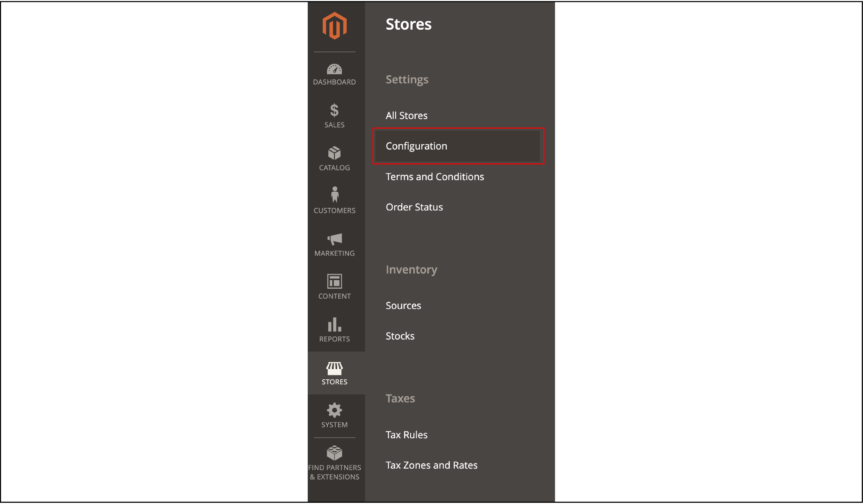Select Sources under Inventory
The image size is (863, 504).
[404, 305]
